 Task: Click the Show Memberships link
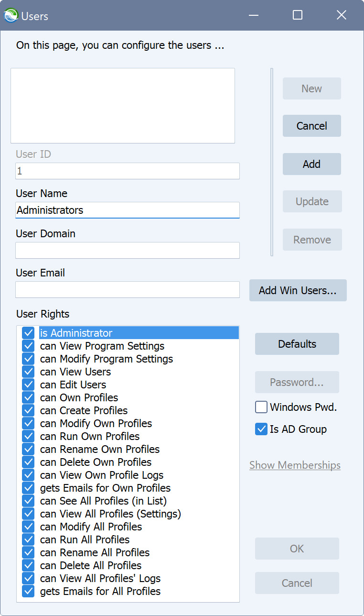[295, 465]
